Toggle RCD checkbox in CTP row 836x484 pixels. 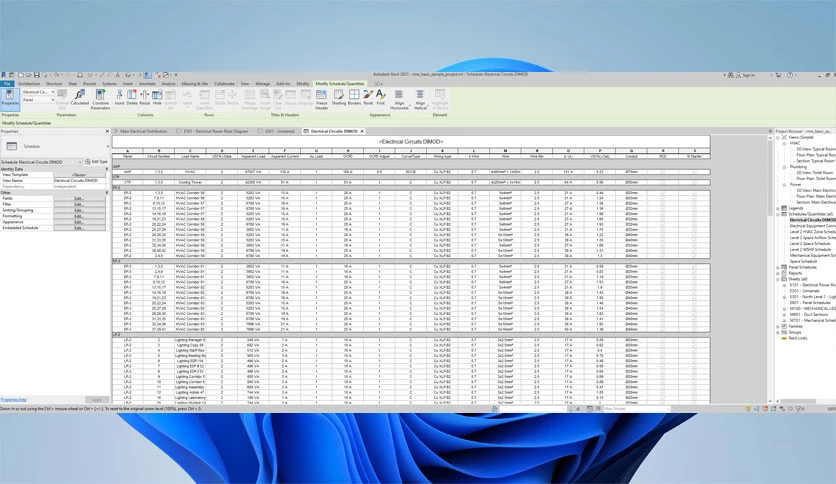click(663, 182)
